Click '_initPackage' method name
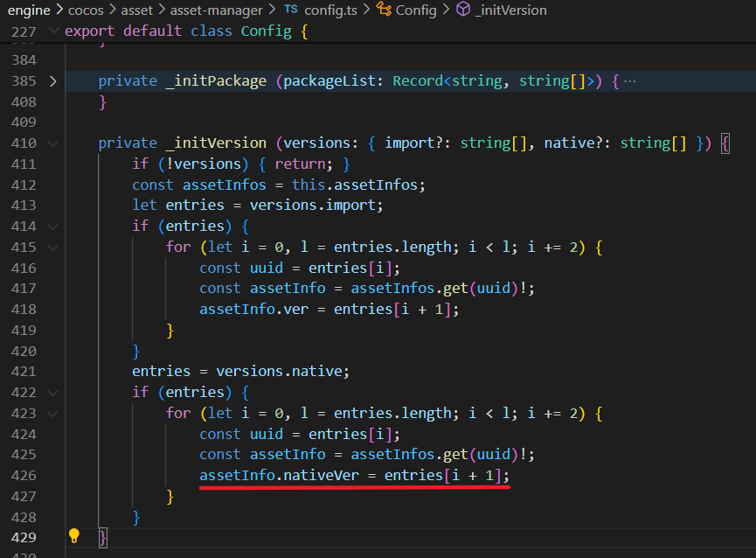 coord(216,81)
